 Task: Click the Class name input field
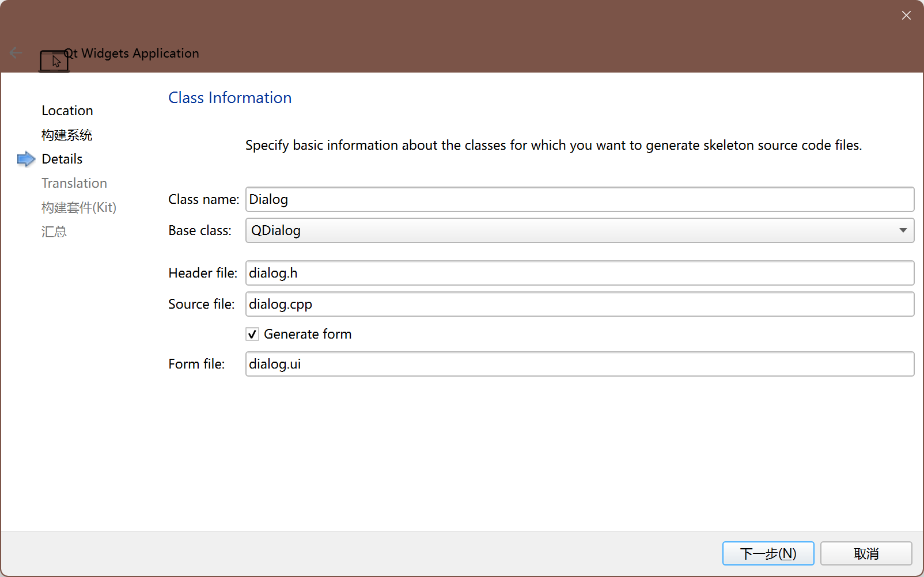coord(580,199)
